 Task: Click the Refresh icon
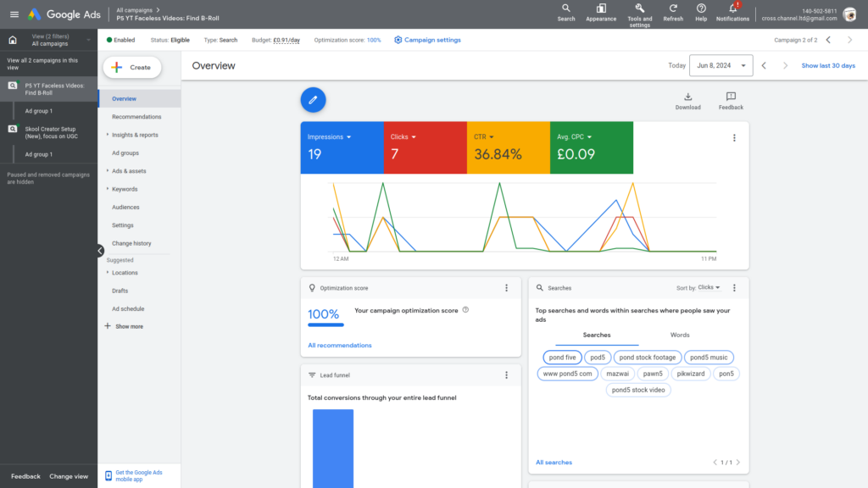pyautogui.click(x=673, y=8)
